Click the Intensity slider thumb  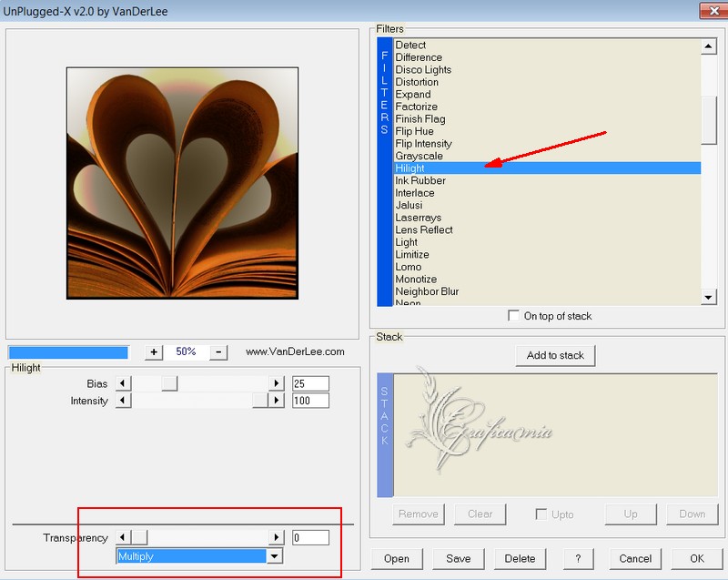click(x=260, y=401)
